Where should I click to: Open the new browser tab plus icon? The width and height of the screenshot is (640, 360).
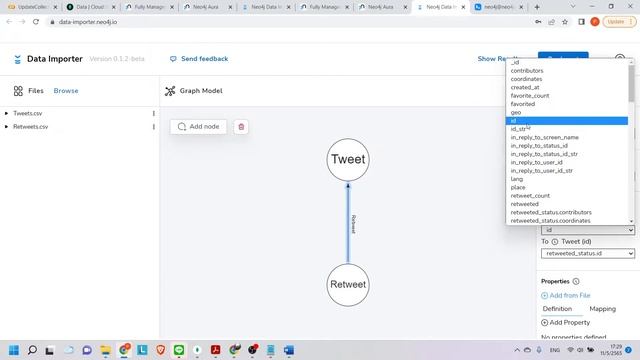pos(537,7)
